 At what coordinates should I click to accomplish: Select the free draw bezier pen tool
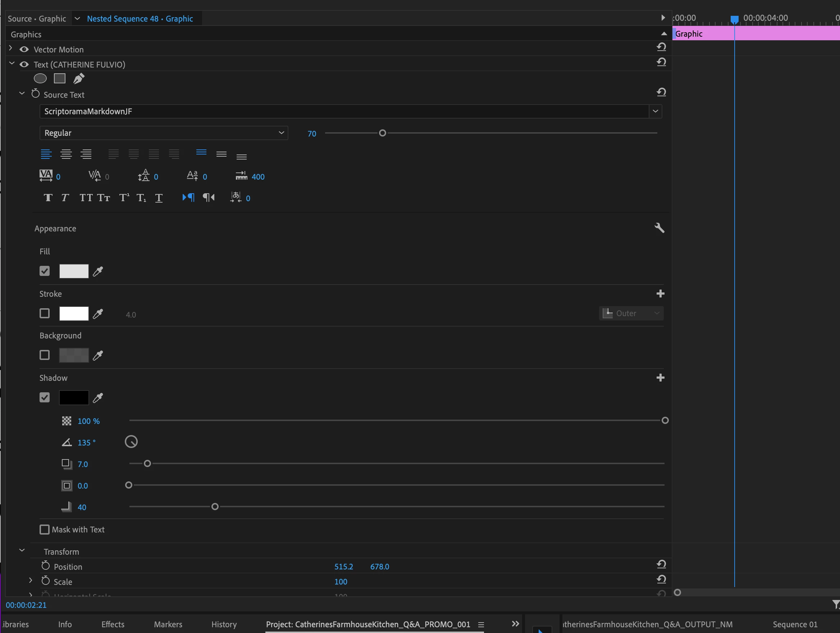click(79, 79)
